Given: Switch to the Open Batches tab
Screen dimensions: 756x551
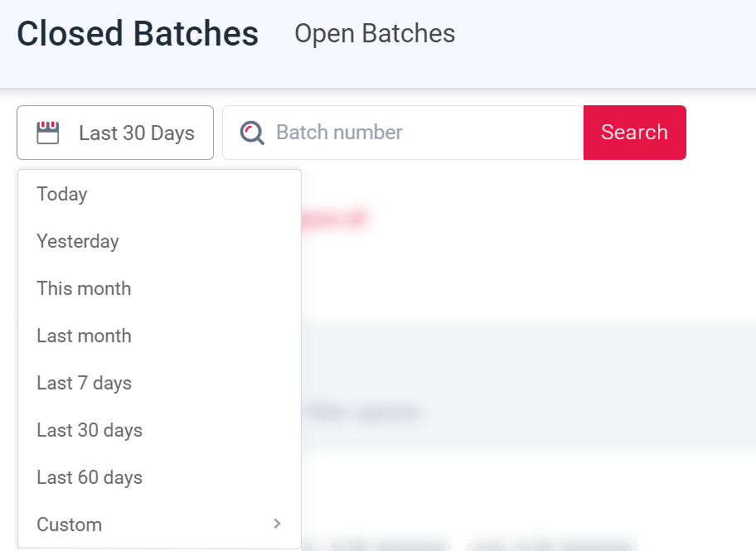Looking at the screenshot, I should pyautogui.click(x=375, y=34).
